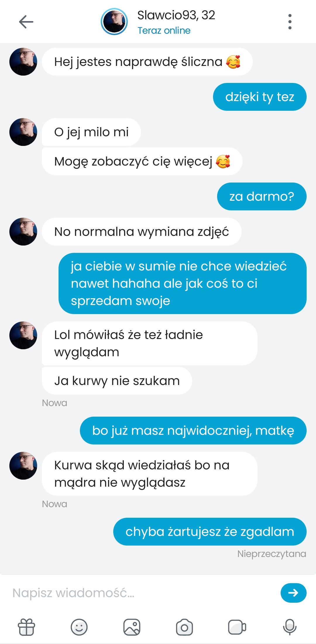The image size is (316, 644).
Task: Open the gift icon in bottom toolbar
Action: (x=27, y=627)
